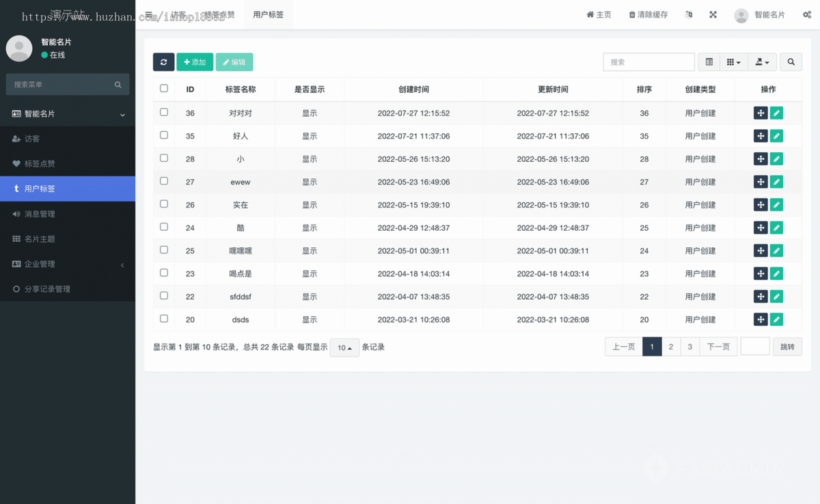Select all rows via the header checkbox

click(x=163, y=89)
